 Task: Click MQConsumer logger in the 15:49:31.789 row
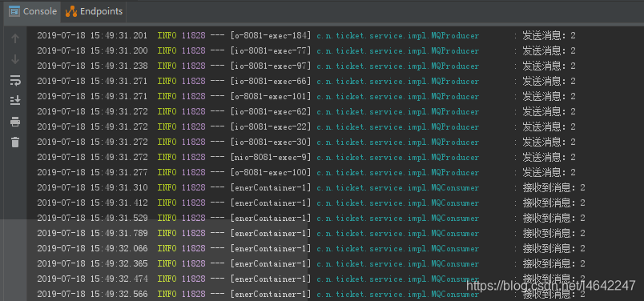(x=398, y=233)
